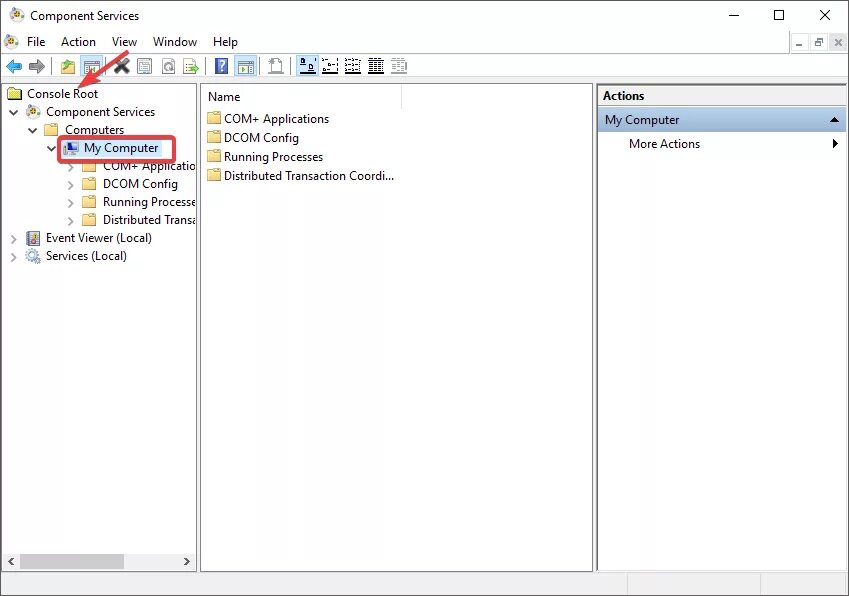The width and height of the screenshot is (849, 596).
Task: Select Event Viewer (Local) label
Action: (x=99, y=238)
